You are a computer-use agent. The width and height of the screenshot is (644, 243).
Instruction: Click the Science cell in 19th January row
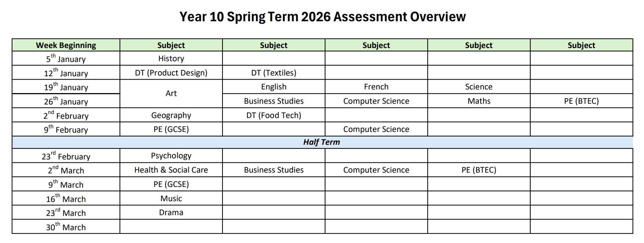click(478, 87)
